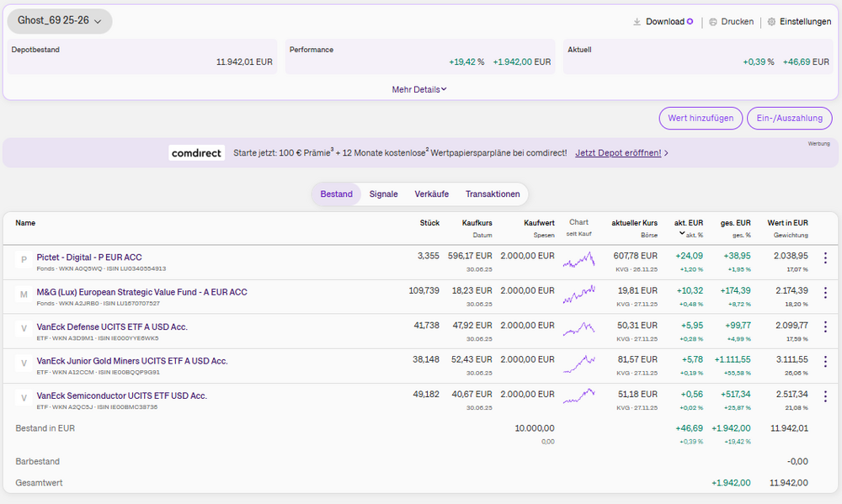
Task: Switch to the Signale tab
Action: pos(383,194)
